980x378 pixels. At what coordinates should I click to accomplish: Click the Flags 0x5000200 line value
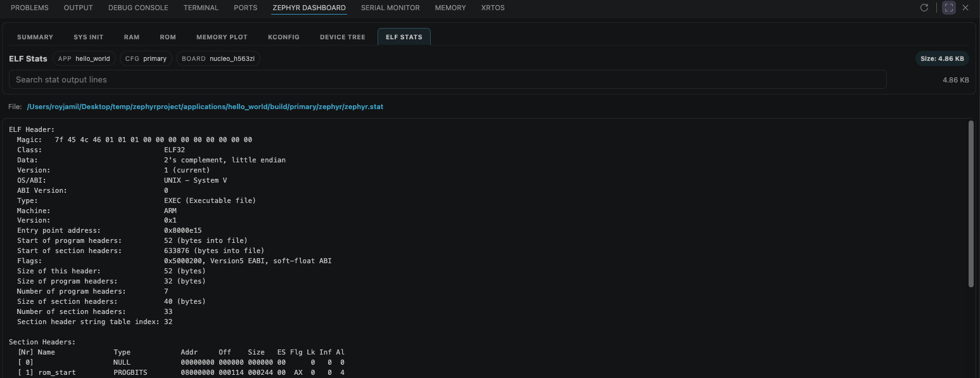pyautogui.click(x=248, y=261)
